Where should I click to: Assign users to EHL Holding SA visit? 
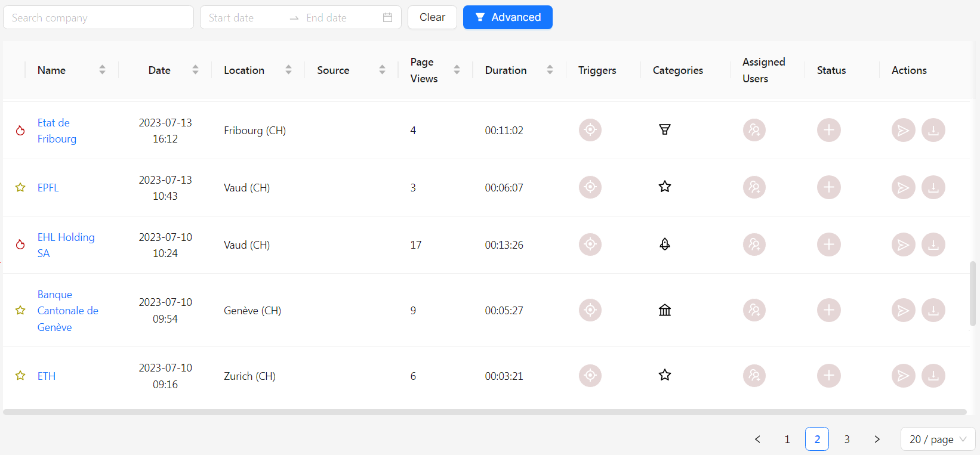[754, 244]
